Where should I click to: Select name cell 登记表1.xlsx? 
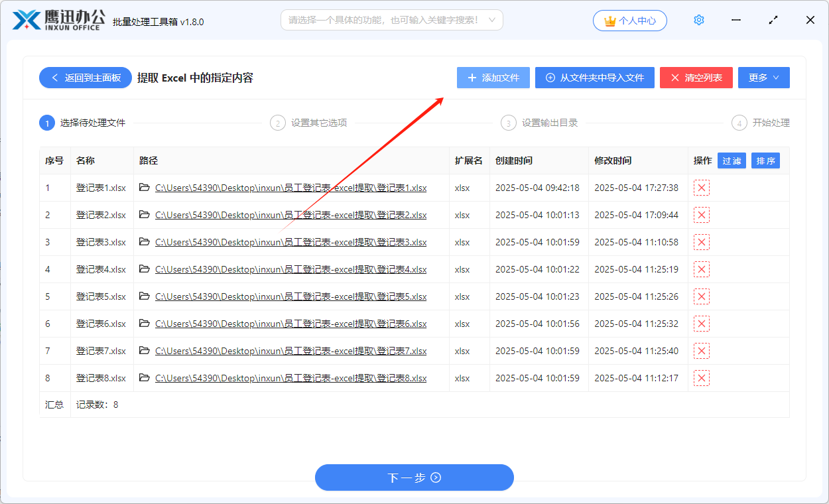point(101,188)
